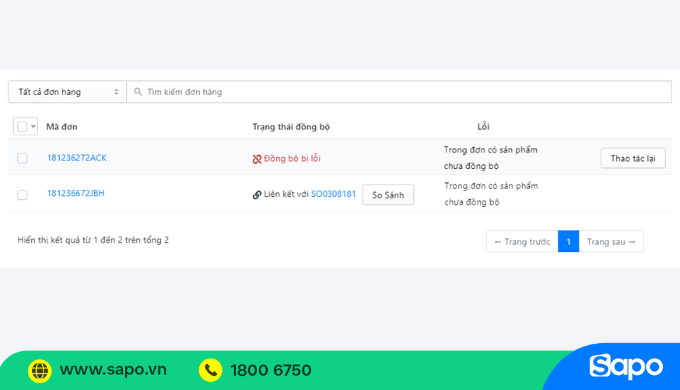Open order link 181236672JBH
Screen dimensions: 680x390
tap(76, 193)
